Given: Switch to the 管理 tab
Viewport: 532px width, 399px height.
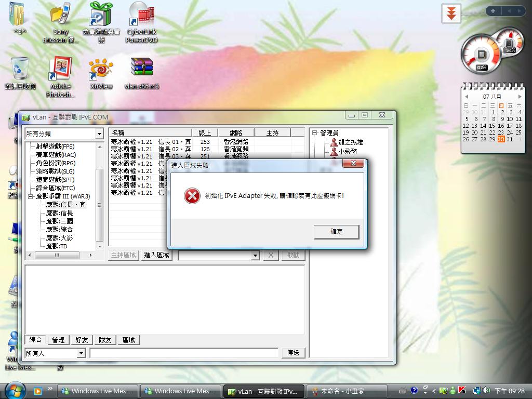Looking at the screenshot, I should (x=58, y=340).
